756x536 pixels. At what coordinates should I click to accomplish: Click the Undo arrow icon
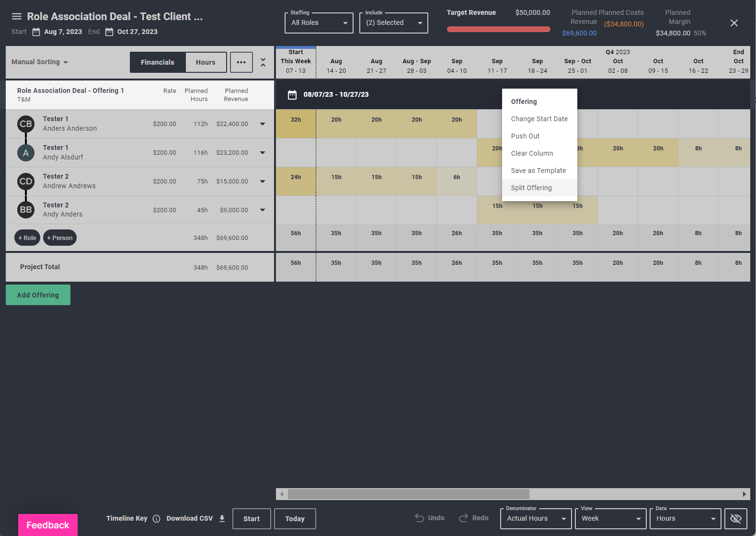click(419, 518)
